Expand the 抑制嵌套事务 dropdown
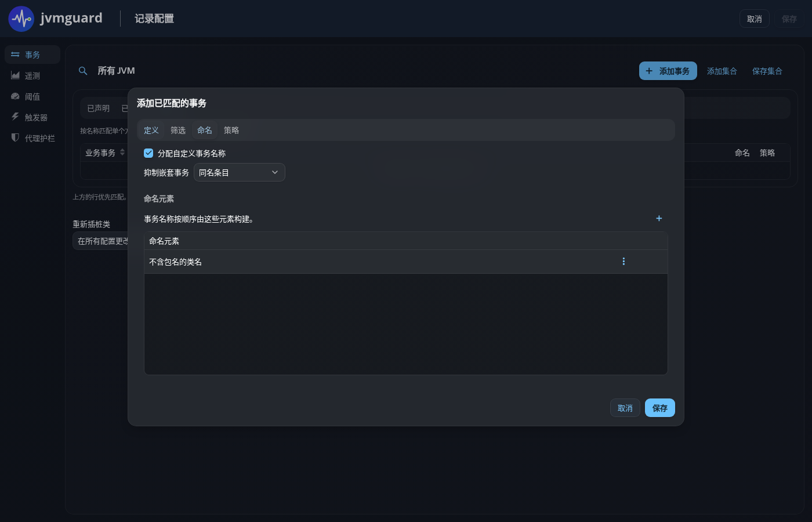The image size is (812, 522). [239, 172]
